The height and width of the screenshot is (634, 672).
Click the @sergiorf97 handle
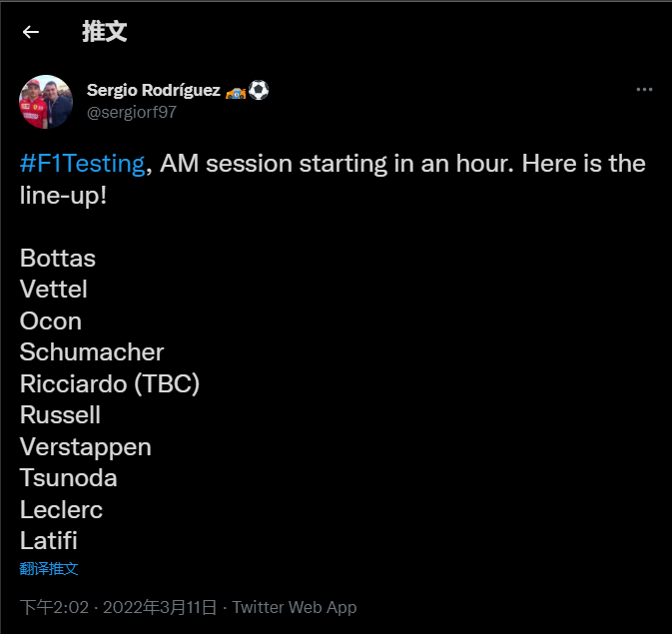coord(132,113)
